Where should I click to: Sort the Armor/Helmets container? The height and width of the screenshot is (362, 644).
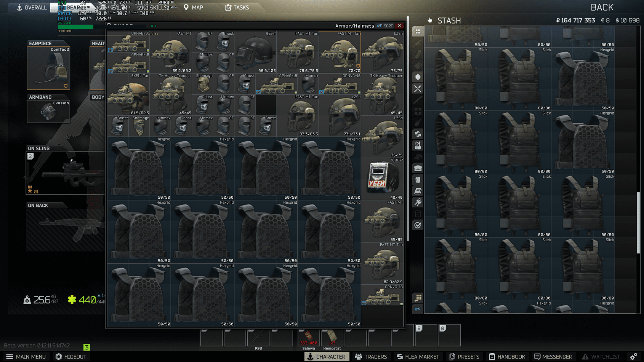tap(385, 26)
